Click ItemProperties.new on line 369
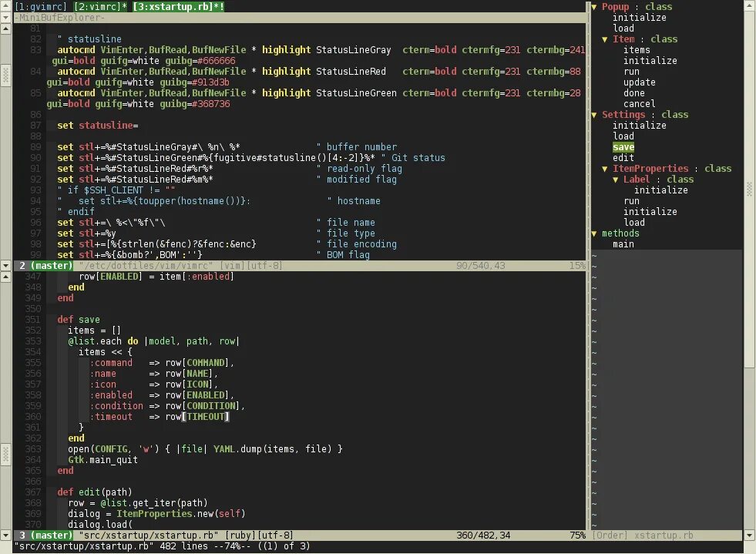 165,514
